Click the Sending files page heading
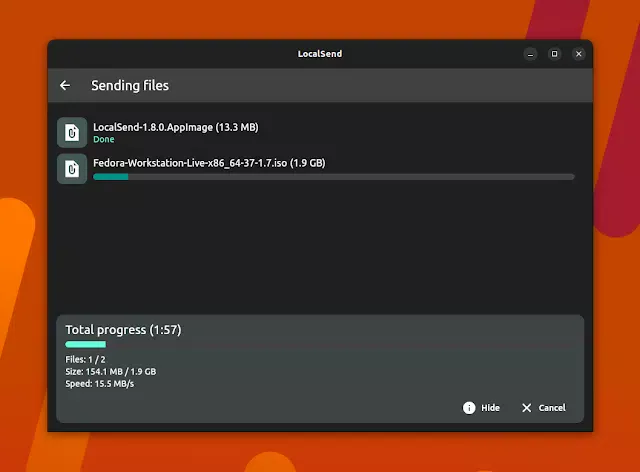The image size is (640, 472). (130, 86)
